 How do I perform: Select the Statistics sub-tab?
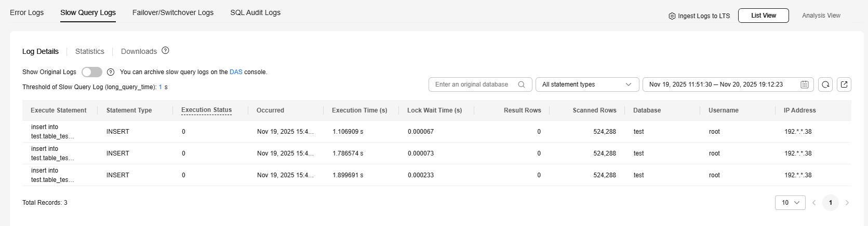pyautogui.click(x=90, y=51)
